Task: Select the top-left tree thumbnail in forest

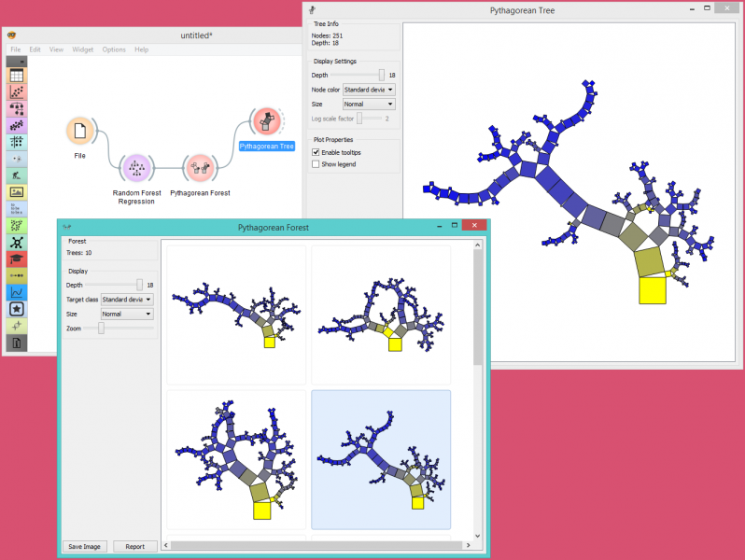Action: pos(236,314)
